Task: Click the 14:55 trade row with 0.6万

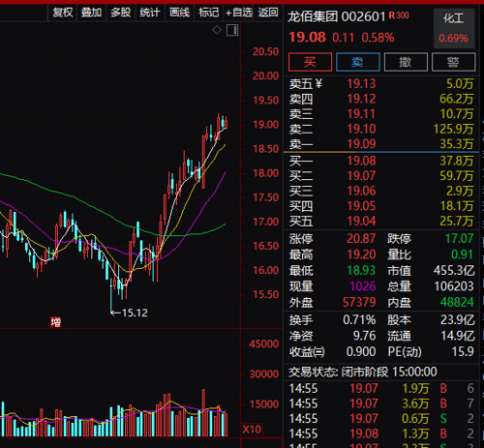Action: (381, 419)
